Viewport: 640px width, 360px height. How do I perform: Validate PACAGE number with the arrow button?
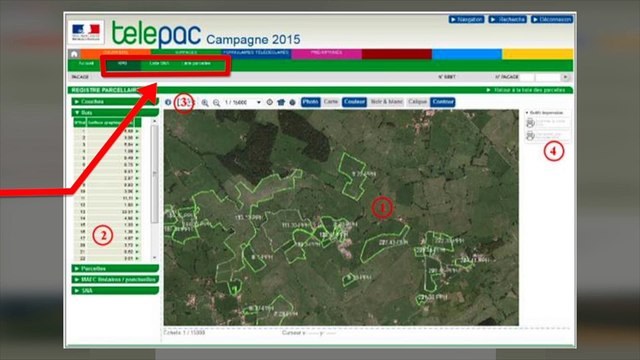tap(565, 77)
